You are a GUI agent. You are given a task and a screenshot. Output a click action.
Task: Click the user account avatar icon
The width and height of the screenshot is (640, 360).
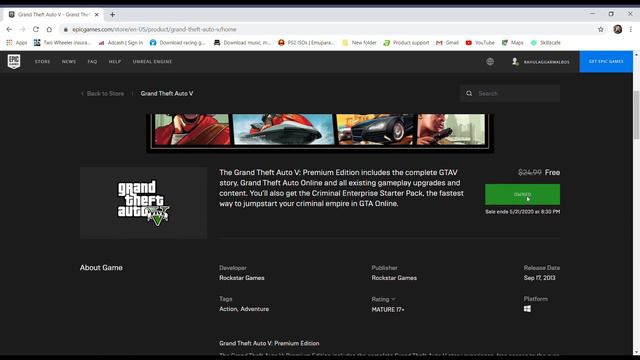pos(515,62)
